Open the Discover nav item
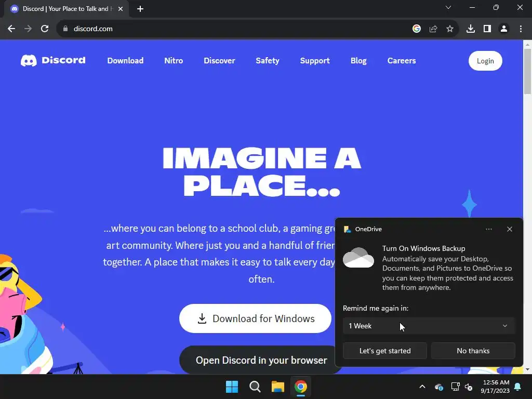Viewport: 532px width, 399px height. point(219,61)
